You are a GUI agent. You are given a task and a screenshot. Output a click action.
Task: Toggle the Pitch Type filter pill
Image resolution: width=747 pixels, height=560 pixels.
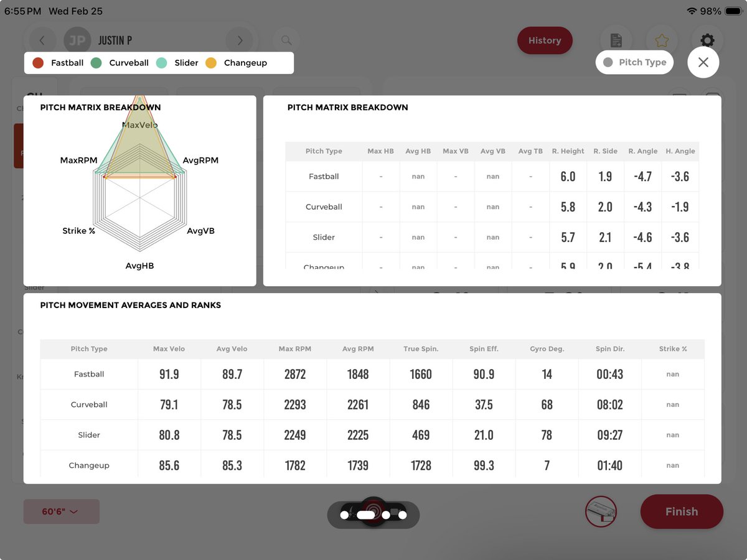pos(634,62)
